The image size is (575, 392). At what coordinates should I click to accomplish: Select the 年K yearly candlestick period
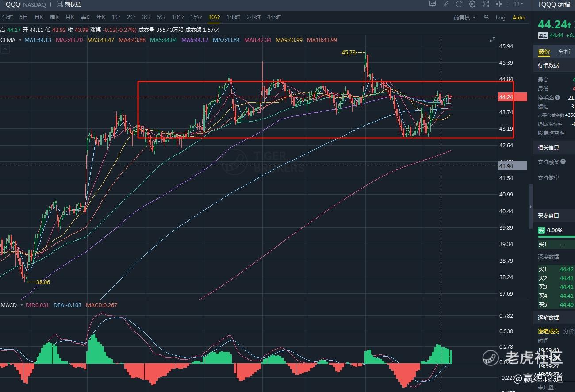(x=101, y=17)
